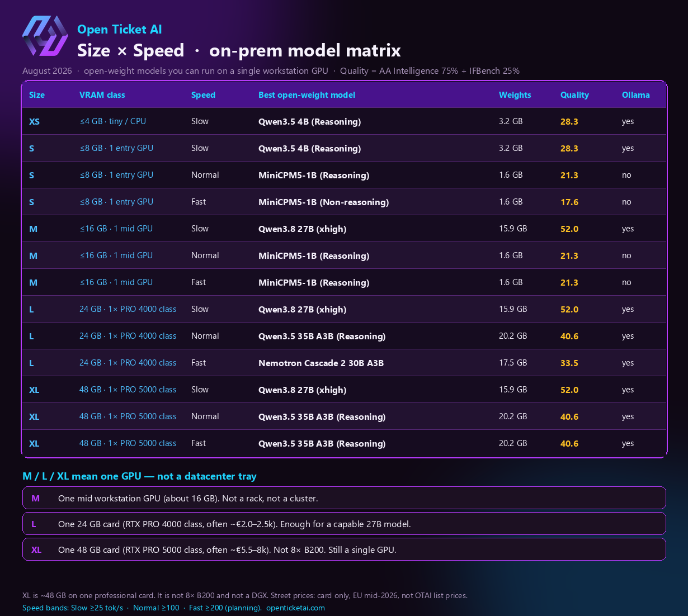
Task: Click the 'XS' size cell
Action: coord(34,122)
